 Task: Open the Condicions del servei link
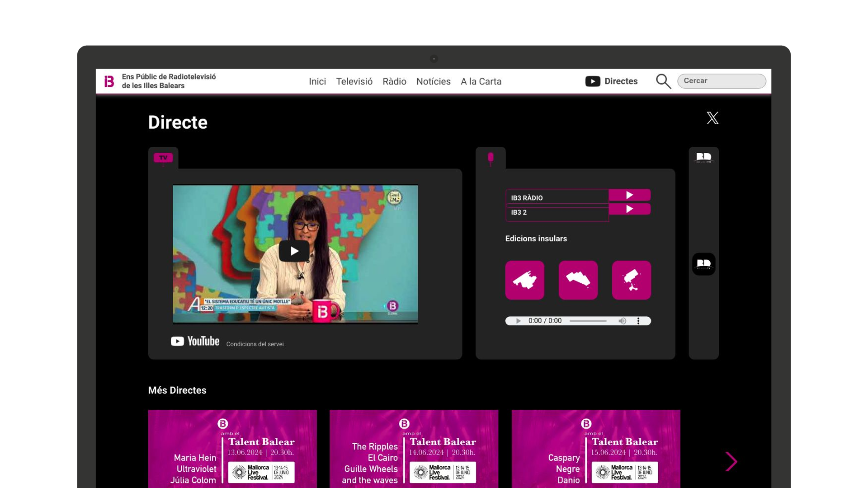click(x=255, y=344)
